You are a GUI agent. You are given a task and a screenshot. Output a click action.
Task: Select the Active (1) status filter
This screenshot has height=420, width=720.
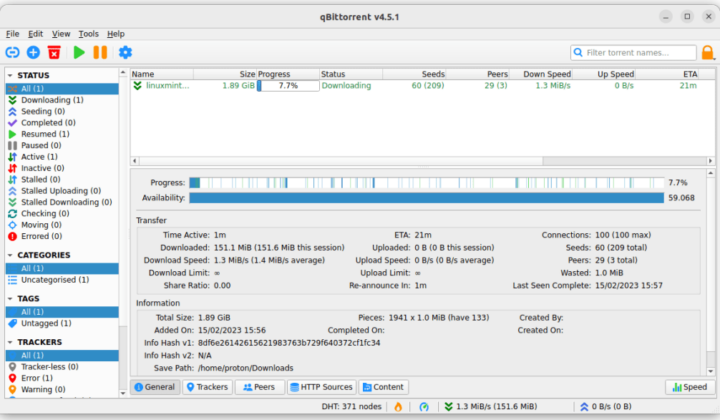[62, 157]
